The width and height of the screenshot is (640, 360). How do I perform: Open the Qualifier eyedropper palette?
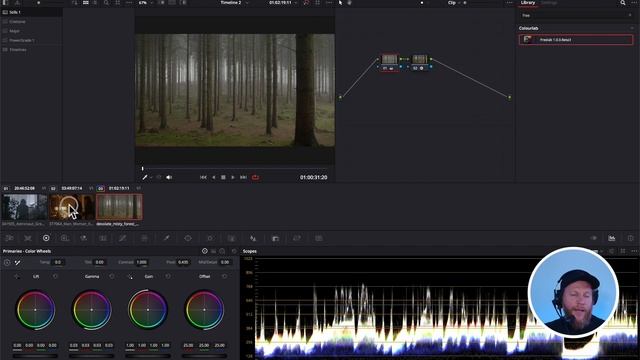167,238
